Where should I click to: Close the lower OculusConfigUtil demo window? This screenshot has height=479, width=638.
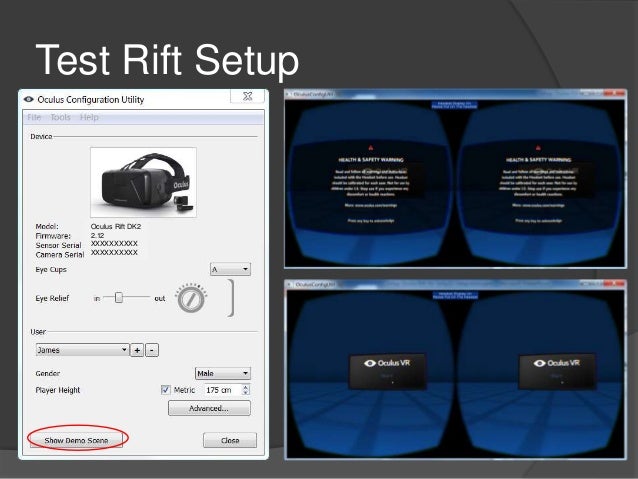pos(614,284)
